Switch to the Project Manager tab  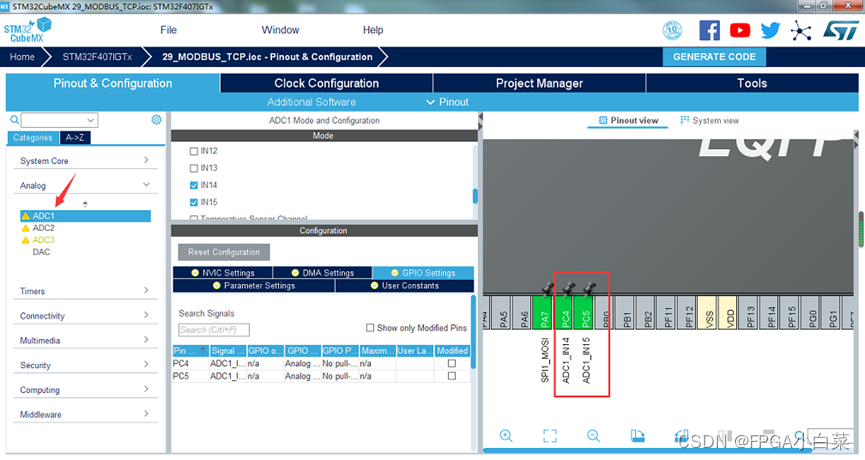pyautogui.click(x=539, y=83)
